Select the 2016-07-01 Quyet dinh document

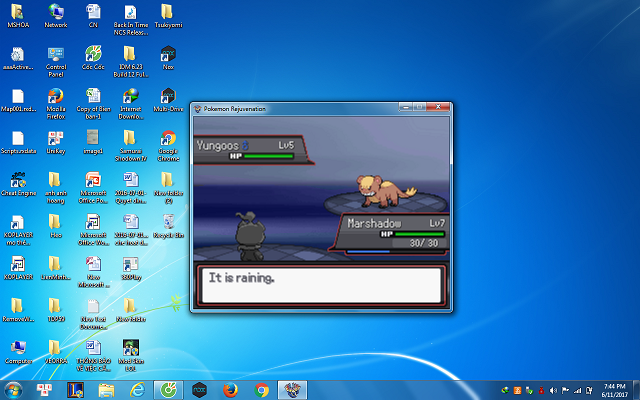pos(131,188)
